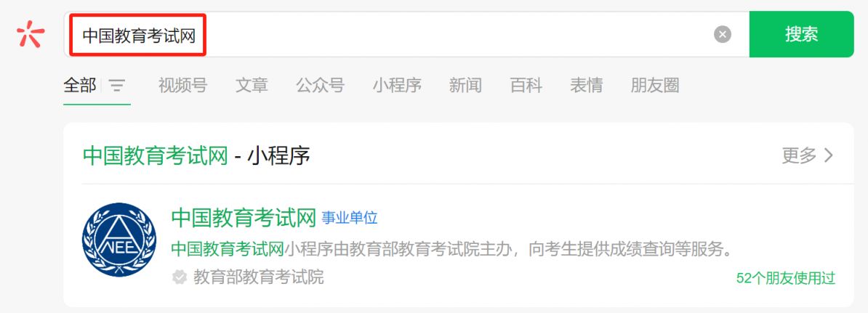
Task: Switch to the 视频号 tab
Action: tap(182, 85)
